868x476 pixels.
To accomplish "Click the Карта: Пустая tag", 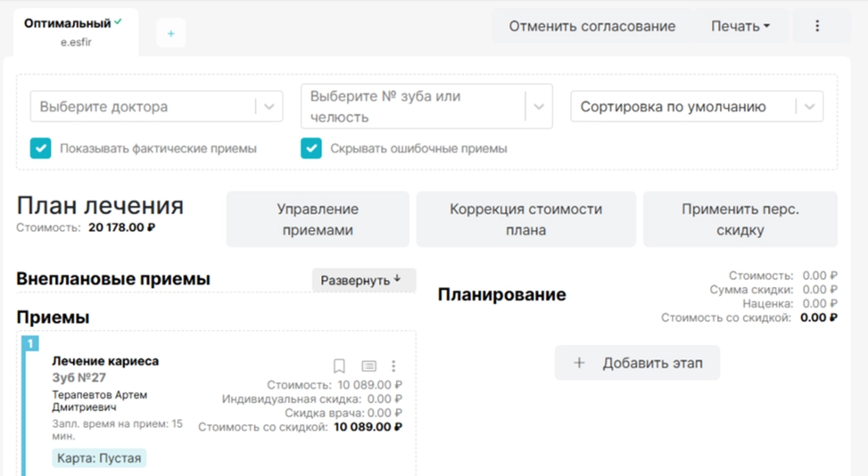I will [99, 458].
